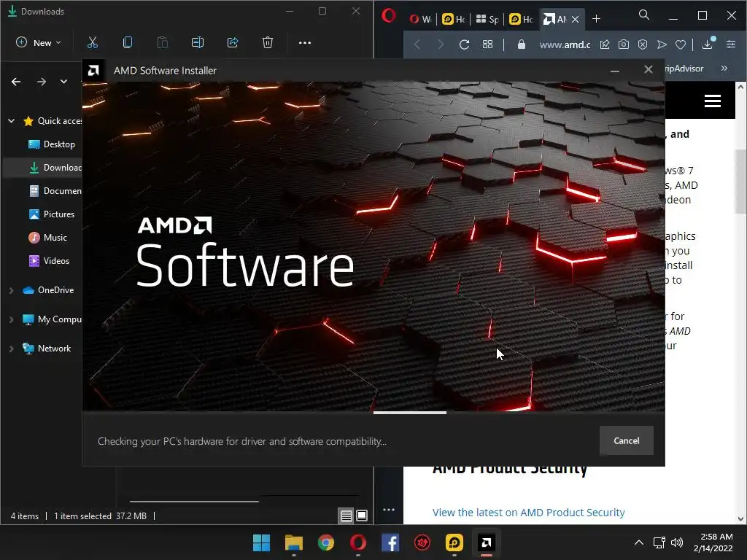Click the Paste icon in File Explorer toolbar
Image resolution: width=747 pixels, height=560 pixels.
click(x=163, y=42)
